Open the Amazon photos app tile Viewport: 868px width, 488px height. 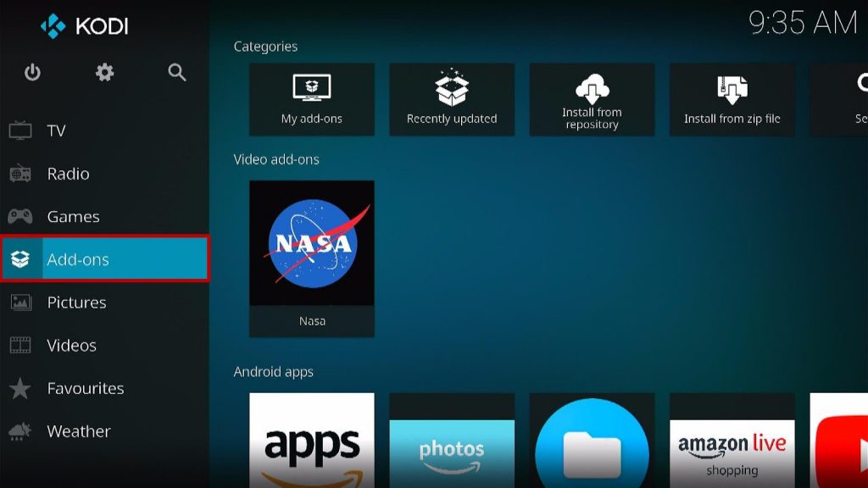pyautogui.click(x=452, y=441)
